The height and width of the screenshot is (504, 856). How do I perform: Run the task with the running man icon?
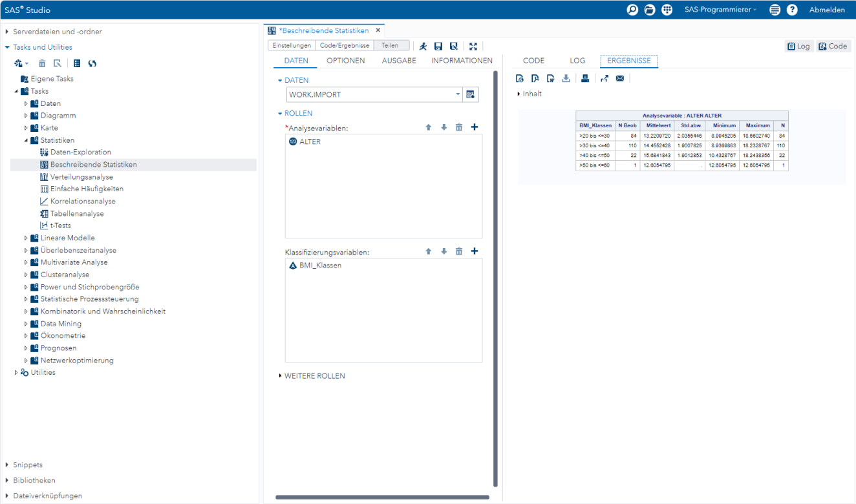coord(423,46)
